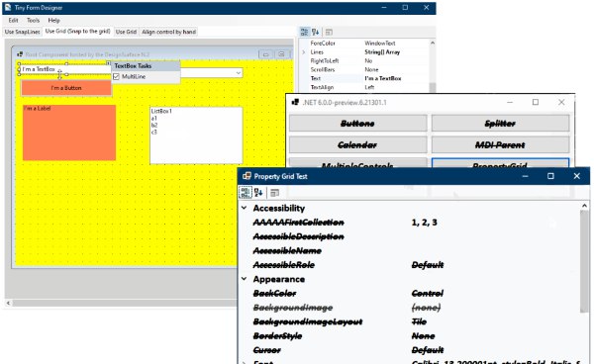The image size is (594, 364).
Task: Select the Use Grid (Snap to the grid) tab
Action: (77, 32)
